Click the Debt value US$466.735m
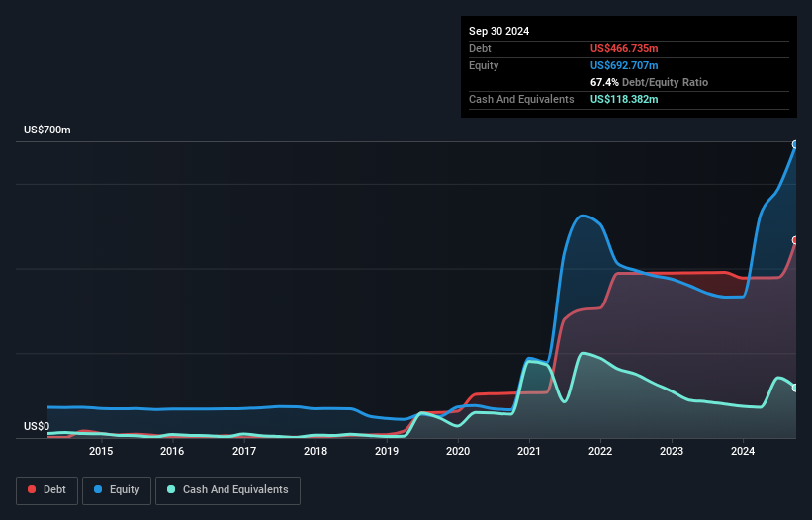Viewport: 812px width, 520px height. (624, 48)
